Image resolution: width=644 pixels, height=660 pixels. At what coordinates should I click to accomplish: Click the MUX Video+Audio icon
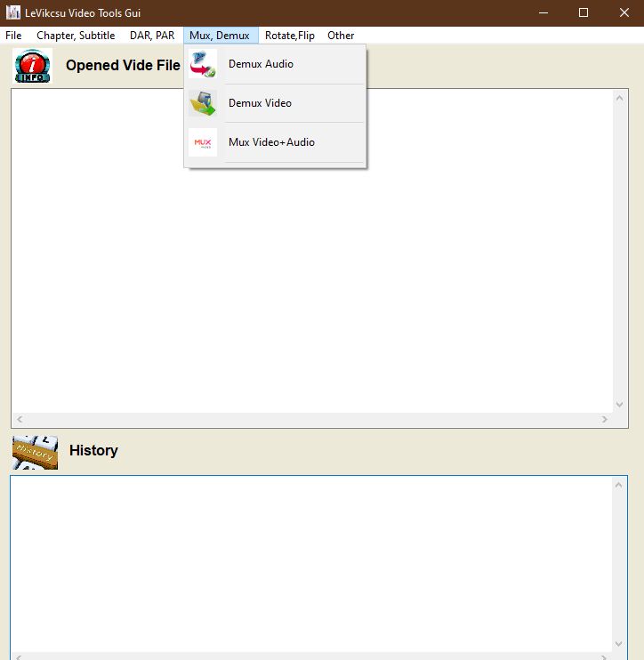tap(203, 142)
